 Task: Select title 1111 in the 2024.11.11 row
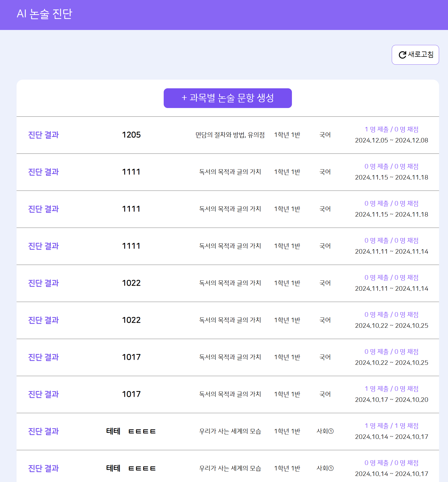point(131,246)
